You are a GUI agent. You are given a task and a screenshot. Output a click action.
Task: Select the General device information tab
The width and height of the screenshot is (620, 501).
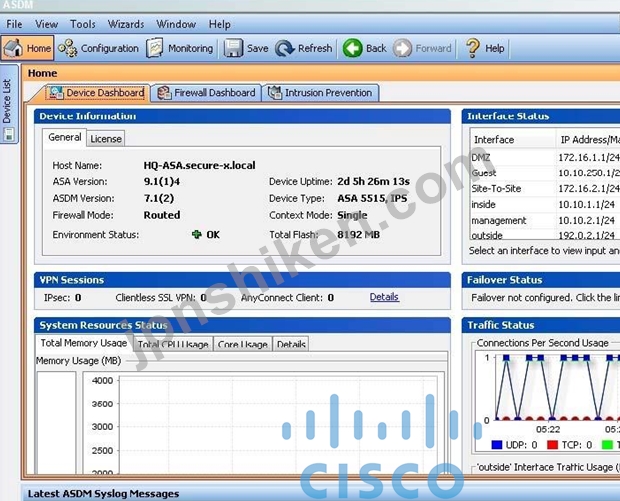(64, 138)
